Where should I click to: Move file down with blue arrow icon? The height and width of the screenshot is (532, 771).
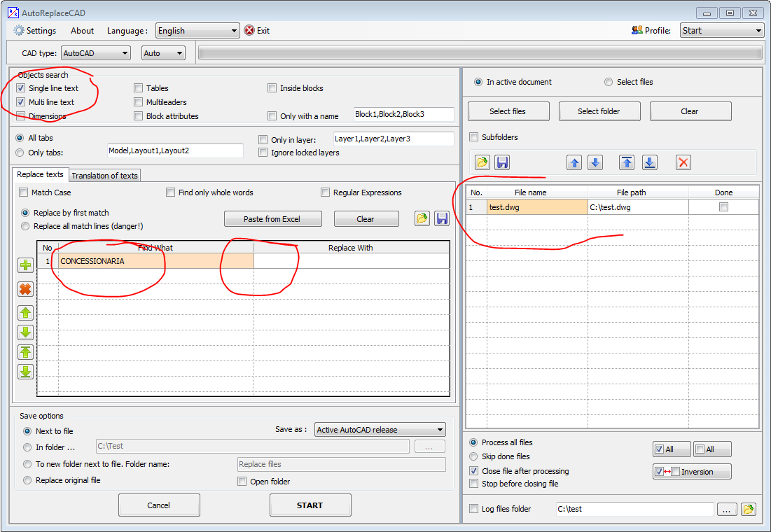click(x=595, y=162)
